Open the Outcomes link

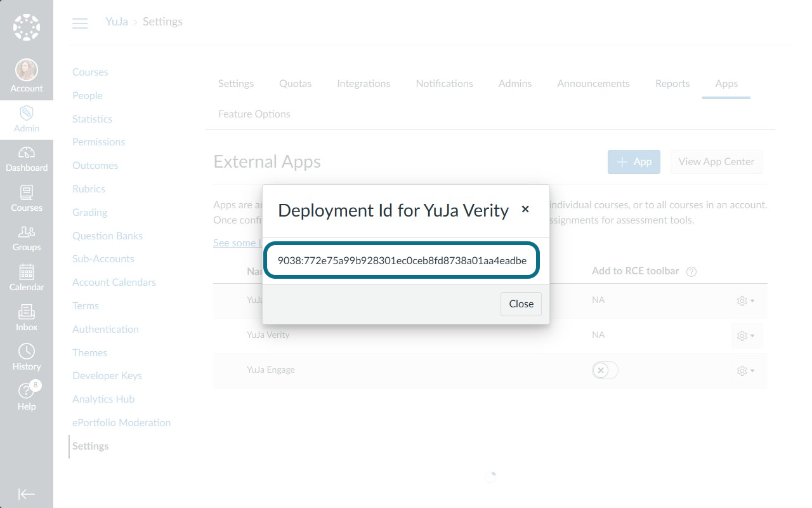tap(95, 166)
